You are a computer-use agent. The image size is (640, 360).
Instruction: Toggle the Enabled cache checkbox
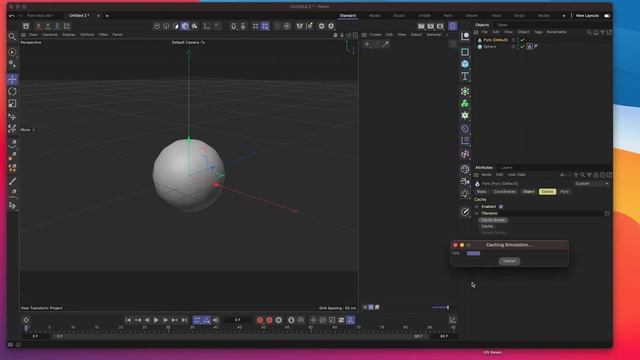click(501, 207)
